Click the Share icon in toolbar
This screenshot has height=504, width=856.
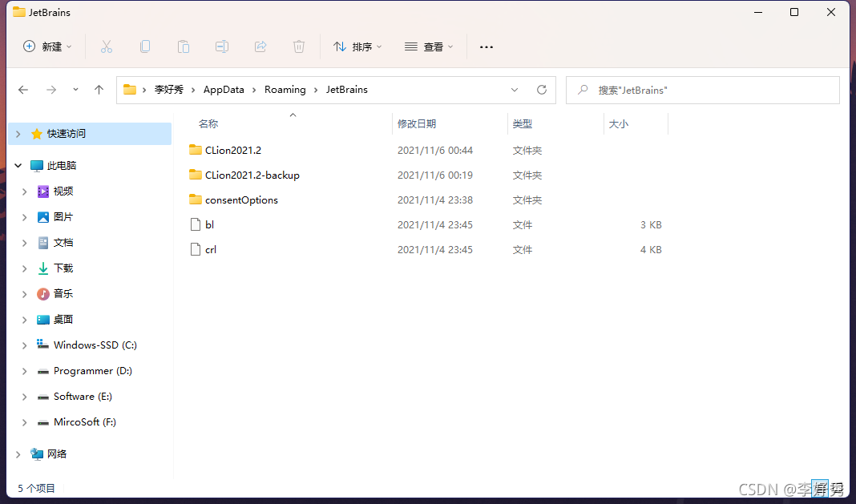pos(260,47)
